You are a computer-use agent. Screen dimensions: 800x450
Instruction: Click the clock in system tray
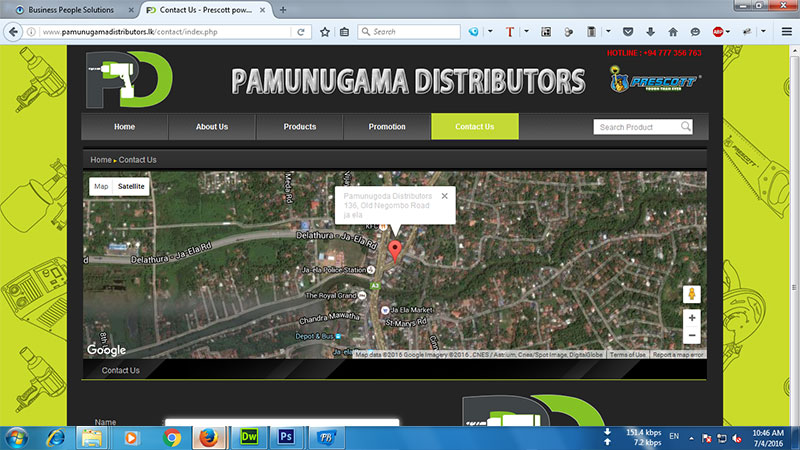pos(767,438)
